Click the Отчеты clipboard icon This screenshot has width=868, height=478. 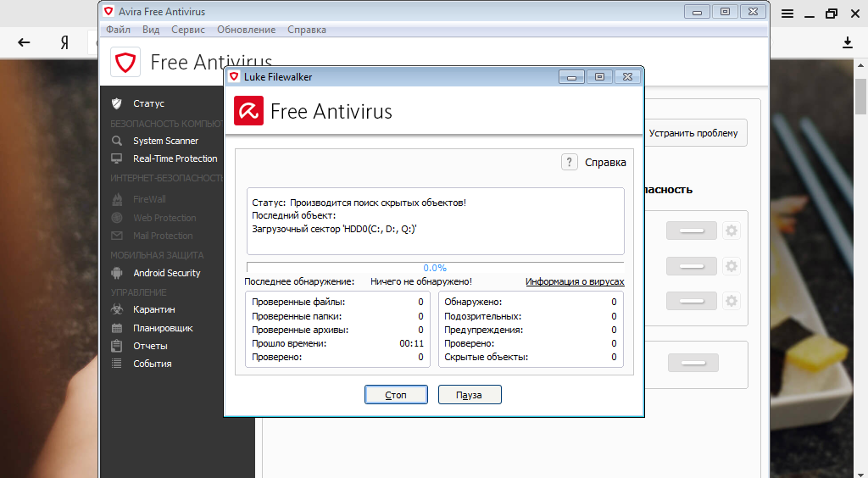tap(116, 346)
